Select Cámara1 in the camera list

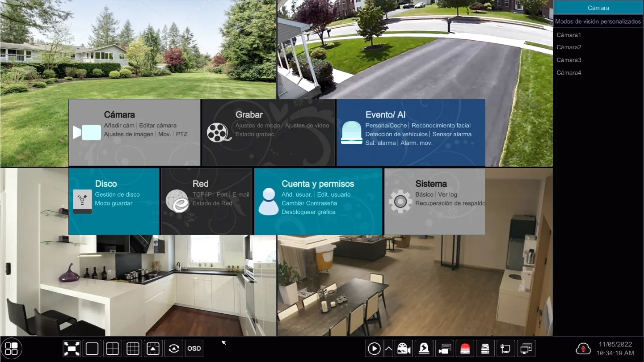tap(568, 35)
